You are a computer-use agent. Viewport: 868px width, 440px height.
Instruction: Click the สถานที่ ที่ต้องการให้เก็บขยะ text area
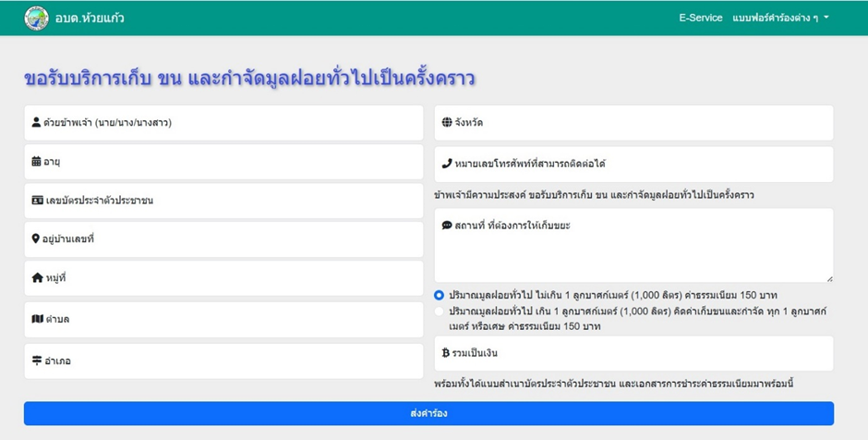pyautogui.click(x=633, y=250)
